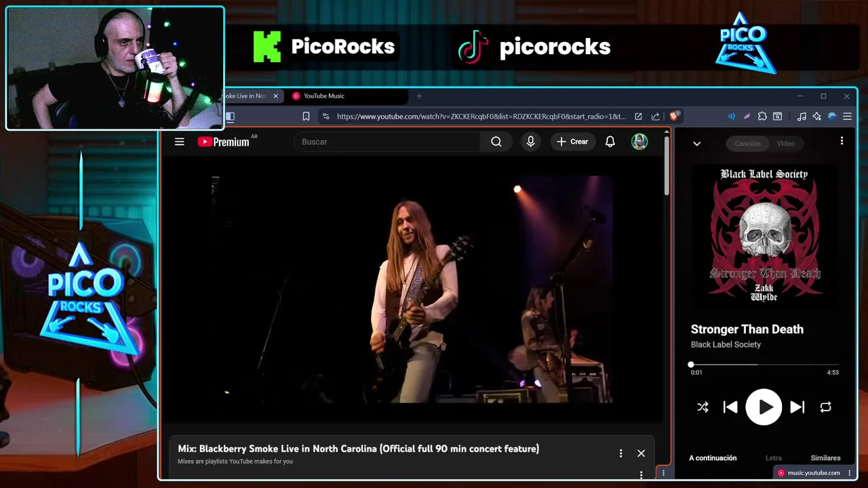Toggle shuffle in the music player
Viewport: 868px width, 488px height.
(x=703, y=407)
